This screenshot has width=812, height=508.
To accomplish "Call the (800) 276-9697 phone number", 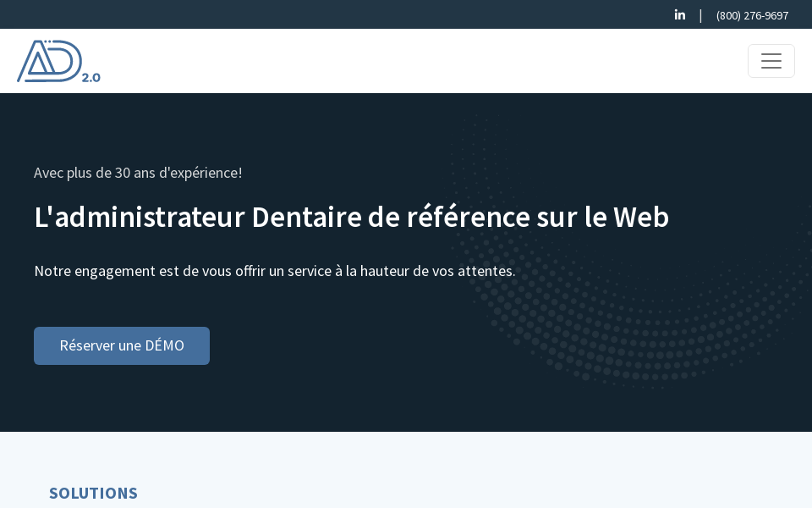I will (x=752, y=15).
